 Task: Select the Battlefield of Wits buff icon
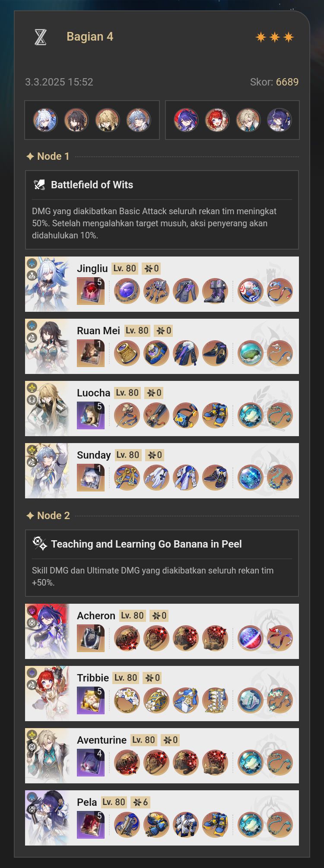tap(39, 185)
